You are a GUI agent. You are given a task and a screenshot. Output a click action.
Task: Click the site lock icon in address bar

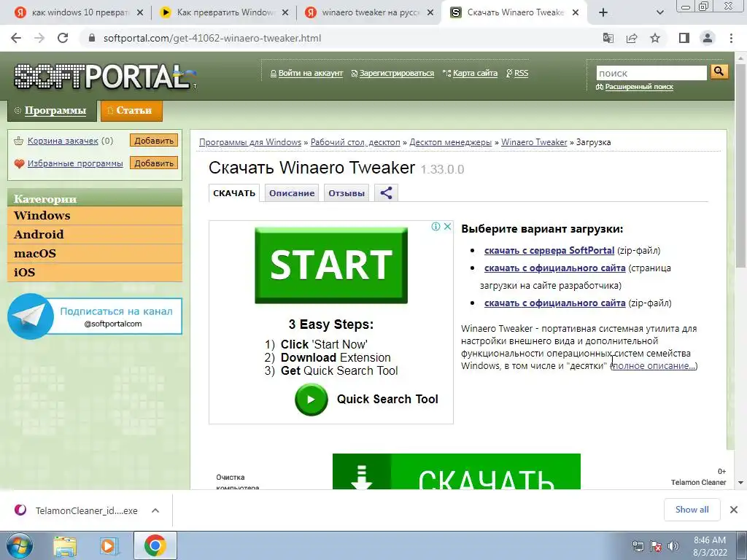pyautogui.click(x=93, y=38)
